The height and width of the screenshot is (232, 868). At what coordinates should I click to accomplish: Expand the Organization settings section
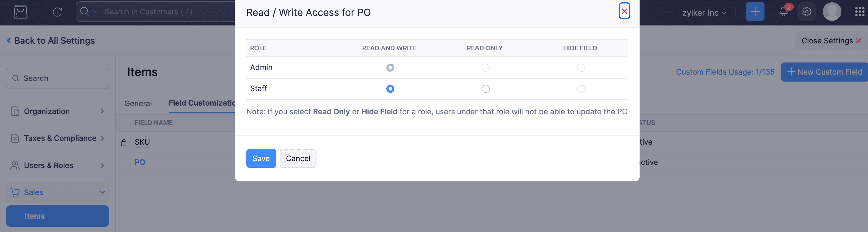click(x=57, y=111)
